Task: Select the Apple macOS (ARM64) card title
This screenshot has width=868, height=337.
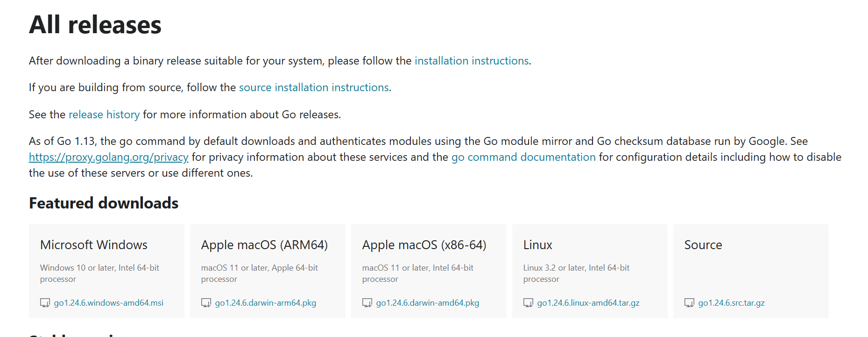Action: (x=264, y=245)
